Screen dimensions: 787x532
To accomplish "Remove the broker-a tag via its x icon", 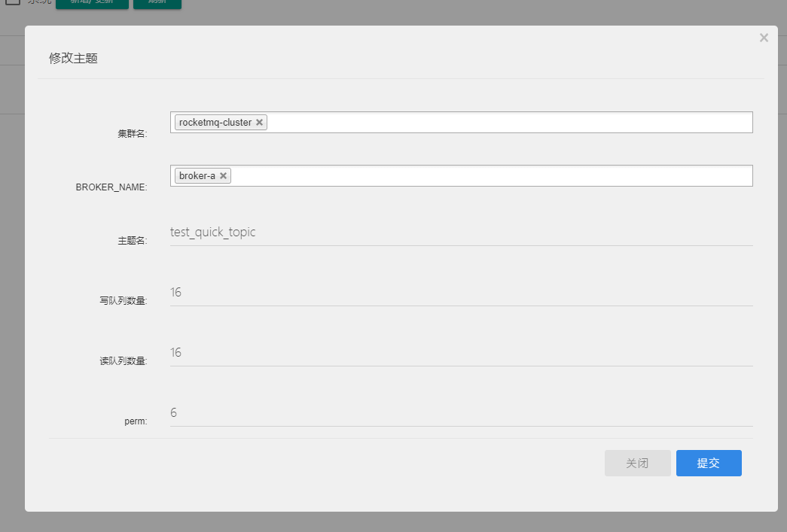I will (x=223, y=176).
